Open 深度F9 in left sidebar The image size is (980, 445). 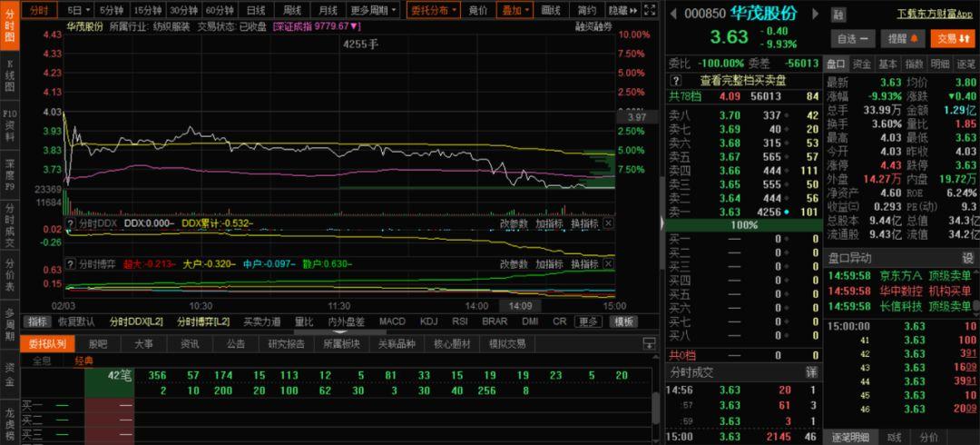[9, 173]
